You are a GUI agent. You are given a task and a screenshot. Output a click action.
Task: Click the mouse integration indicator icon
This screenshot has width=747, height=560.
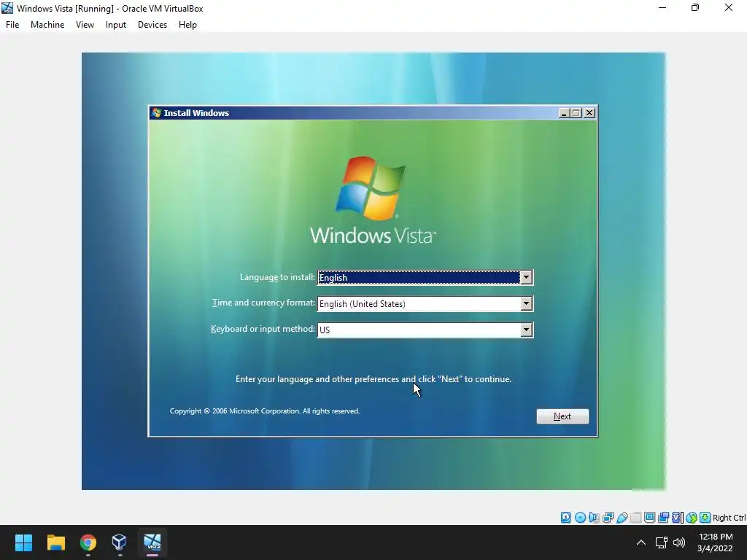(692, 518)
